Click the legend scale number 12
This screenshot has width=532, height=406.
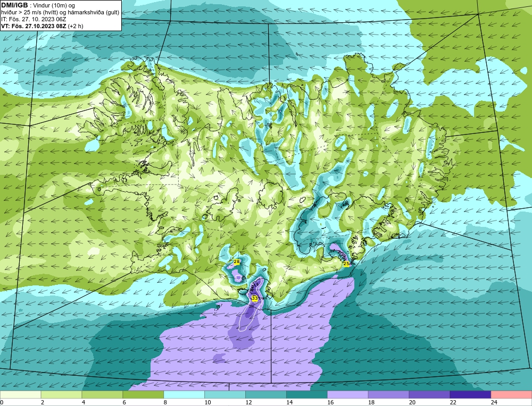pos(248,402)
